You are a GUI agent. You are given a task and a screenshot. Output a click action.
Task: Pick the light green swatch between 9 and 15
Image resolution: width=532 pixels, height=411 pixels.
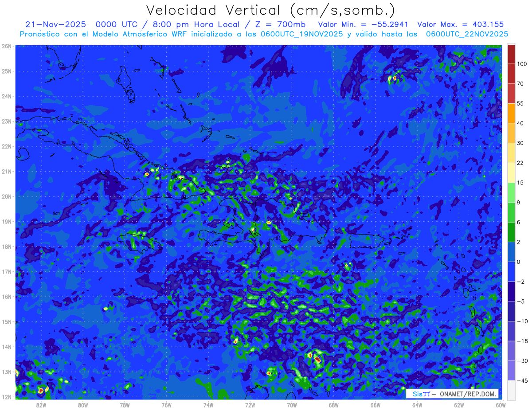[511, 192]
